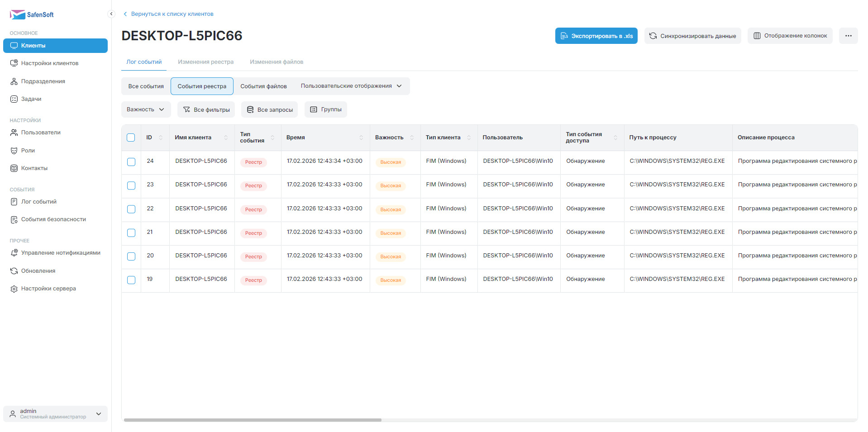Select the checkbox for event ID 24
868x432 pixels.
coord(131,162)
